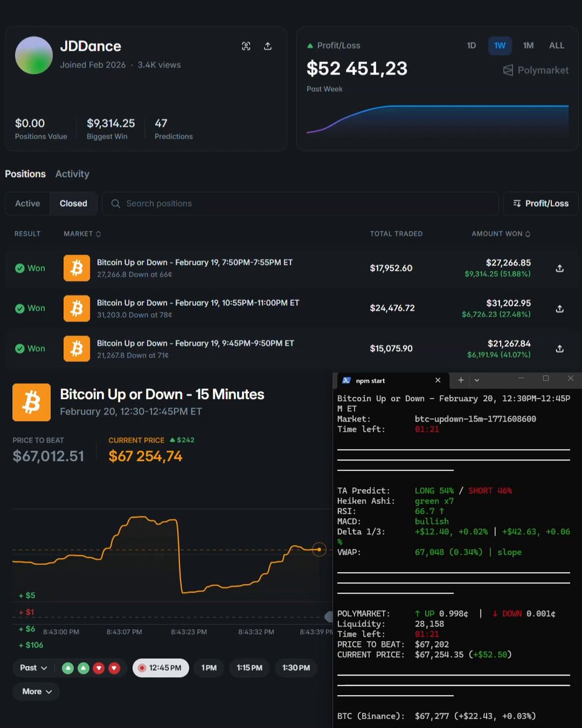Open a new terminal tab with plus

461,380
